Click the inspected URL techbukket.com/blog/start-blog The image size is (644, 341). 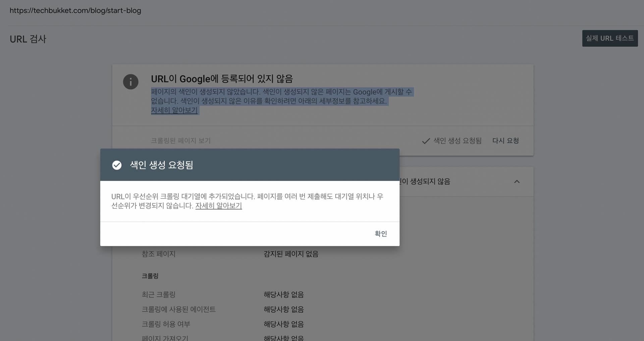coord(75,10)
